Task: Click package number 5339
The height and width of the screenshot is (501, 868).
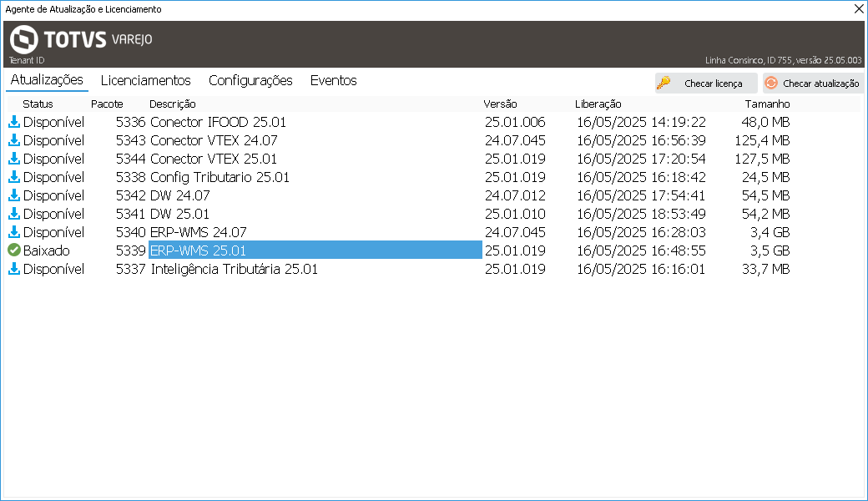Action: [131, 250]
